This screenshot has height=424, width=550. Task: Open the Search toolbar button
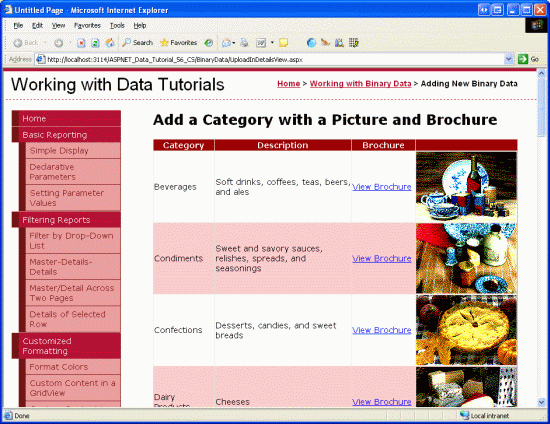tap(138, 43)
